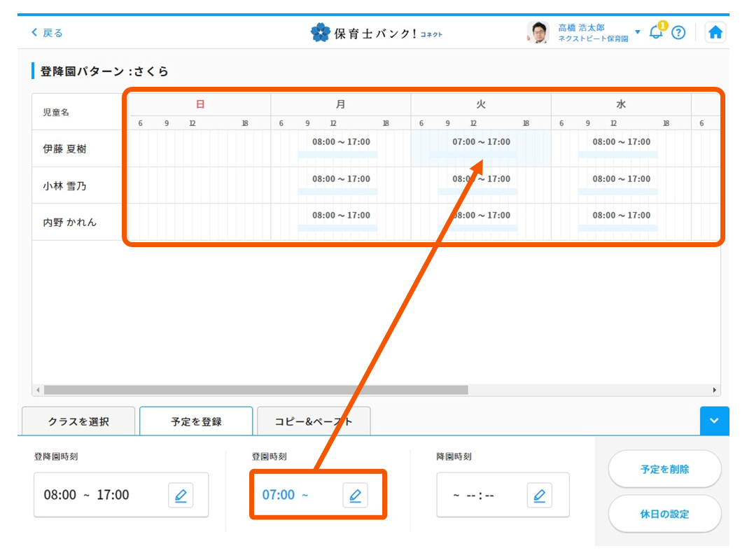Click the notification badge showing 1
The image size is (747, 560).
[x=662, y=26]
